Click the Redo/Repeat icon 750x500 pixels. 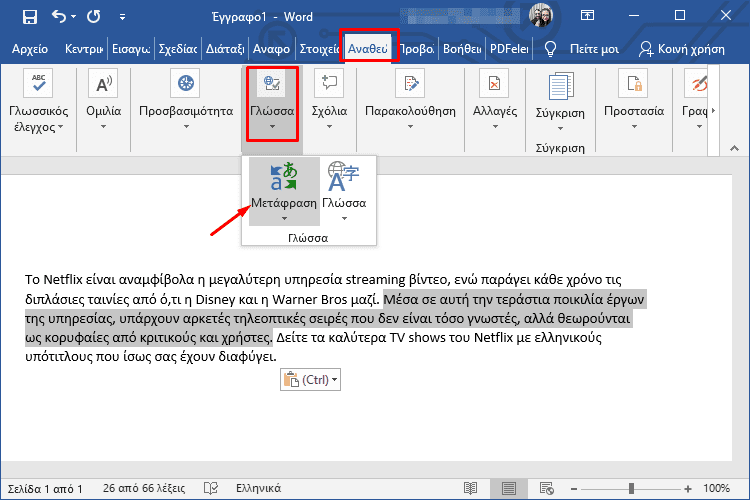click(94, 17)
